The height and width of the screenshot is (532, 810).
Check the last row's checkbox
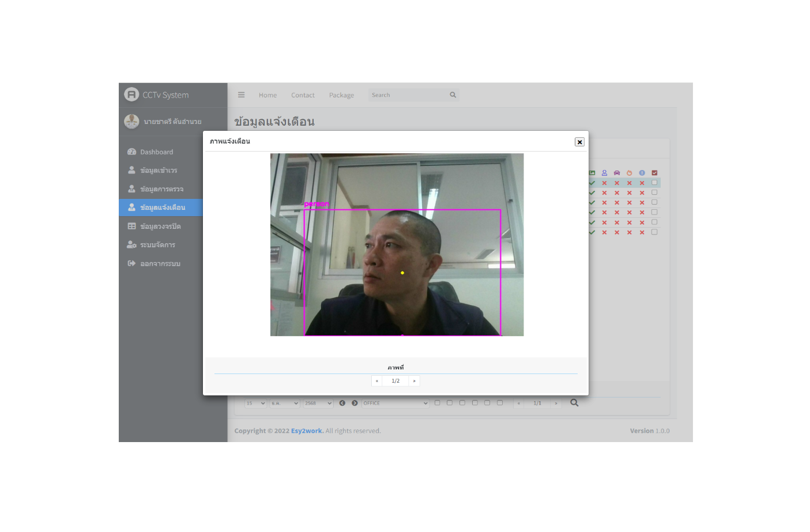click(x=654, y=232)
